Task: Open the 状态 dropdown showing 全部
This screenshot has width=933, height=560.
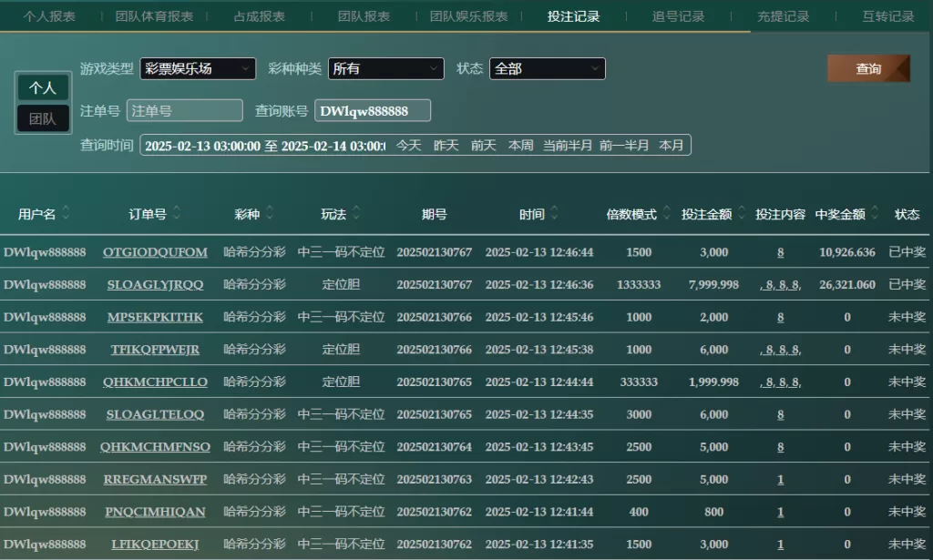Action: (x=548, y=69)
